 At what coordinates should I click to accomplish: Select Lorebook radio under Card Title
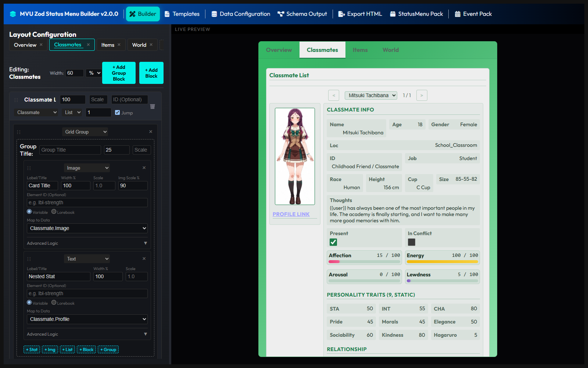[x=54, y=212]
